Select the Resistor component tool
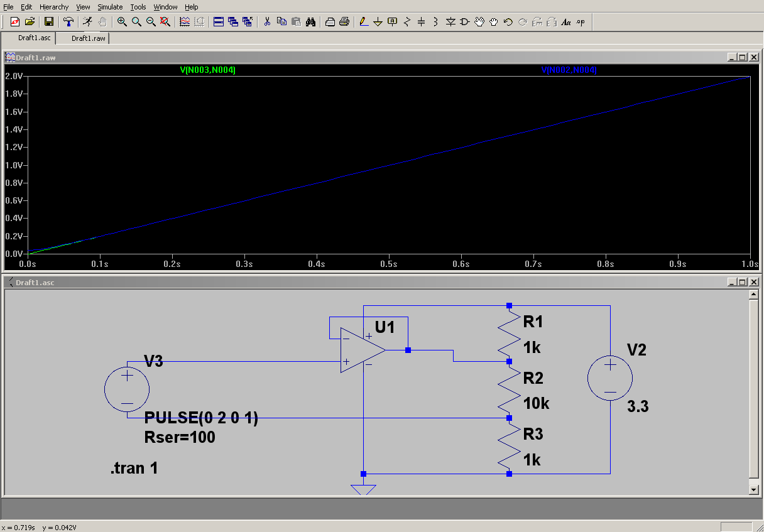Image resolution: width=764 pixels, height=532 pixels. tap(407, 22)
